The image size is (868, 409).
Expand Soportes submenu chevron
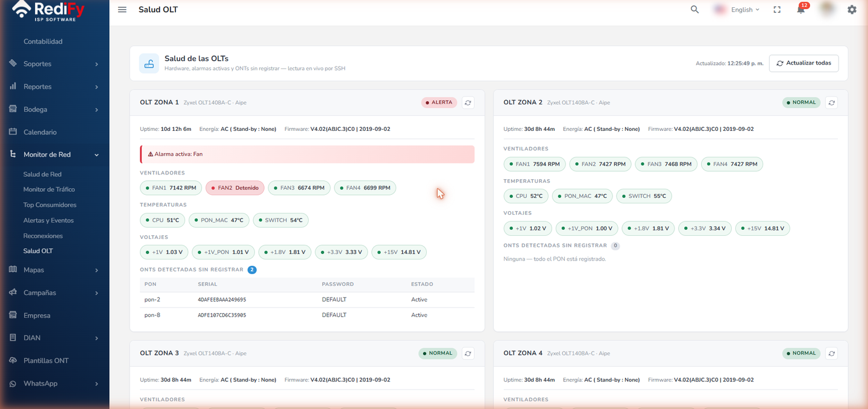pos(96,64)
